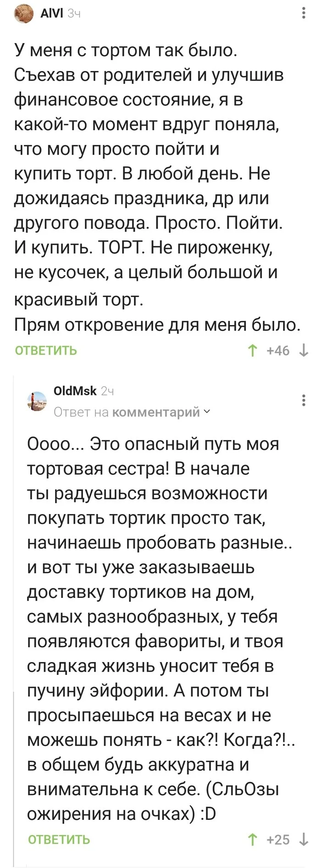Upvote AlVl's comment about the cake
The width and height of the screenshot is (321, 868).
(252, 351)
